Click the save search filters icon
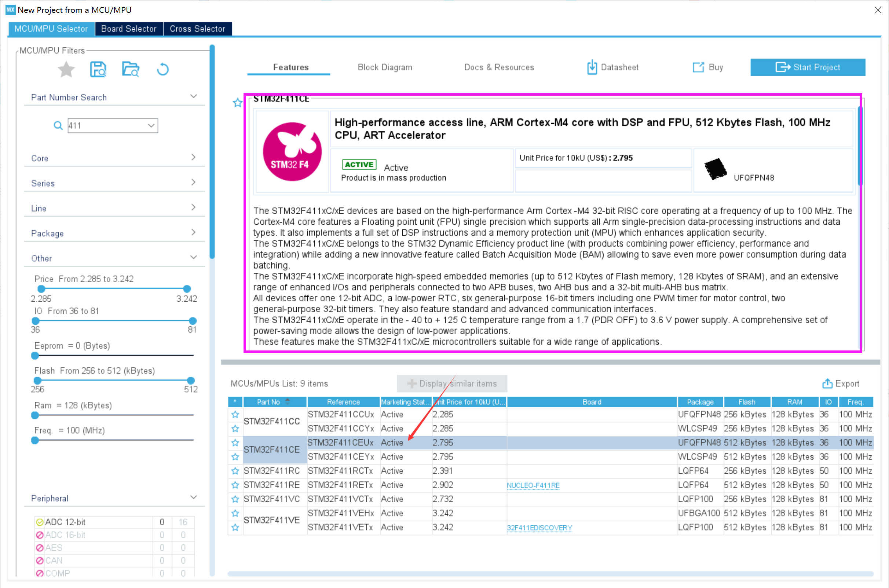Image resolution: width=889 pixels, height=588 pixels. tap(98, 69)
